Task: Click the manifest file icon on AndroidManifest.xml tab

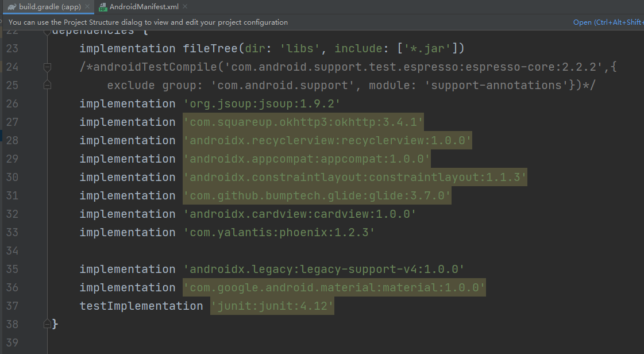Action: pos(103,7)
